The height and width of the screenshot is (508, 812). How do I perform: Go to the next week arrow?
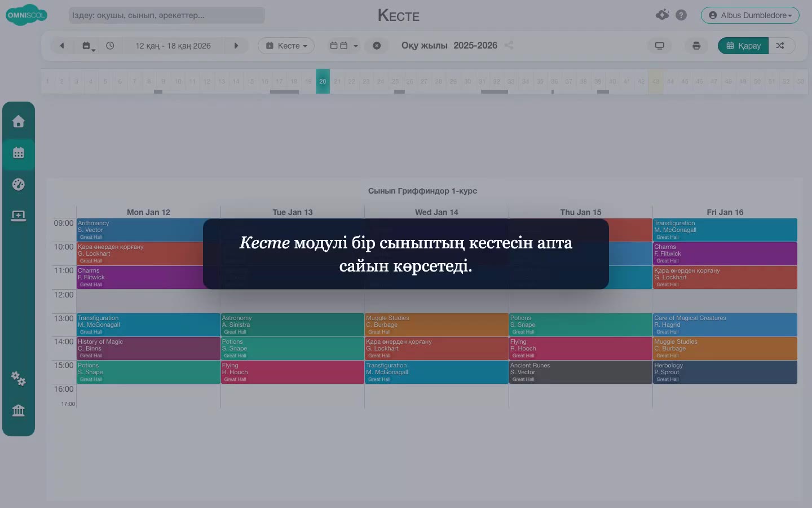tap(236, 46)
